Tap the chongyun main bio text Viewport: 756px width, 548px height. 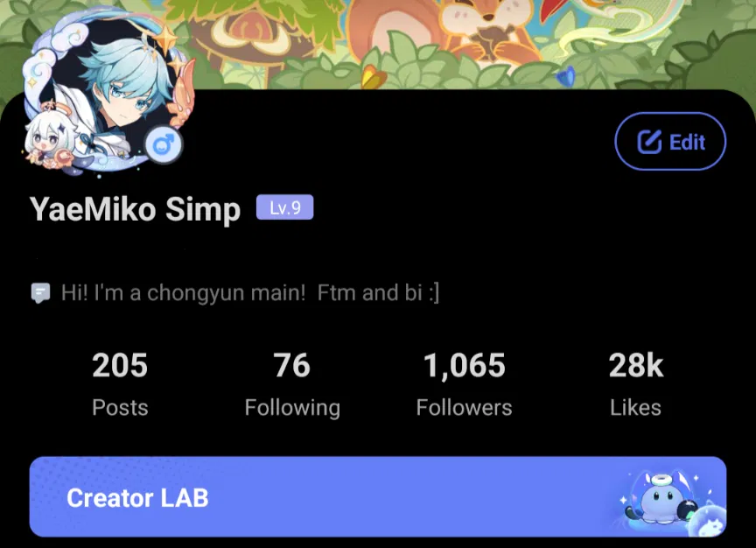click(250, 292)
